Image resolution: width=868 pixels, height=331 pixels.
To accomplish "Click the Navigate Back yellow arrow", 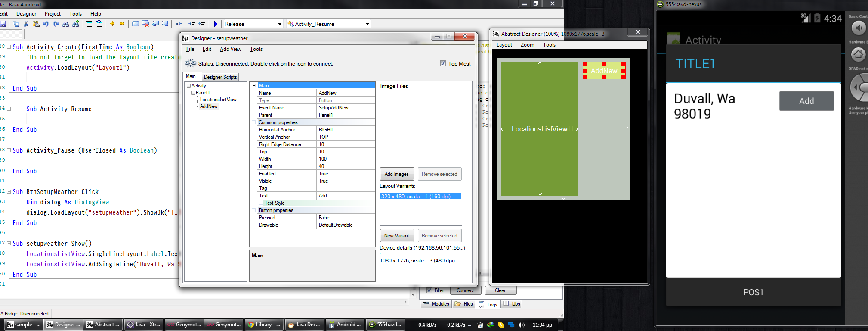I will (x=112, y=24).
